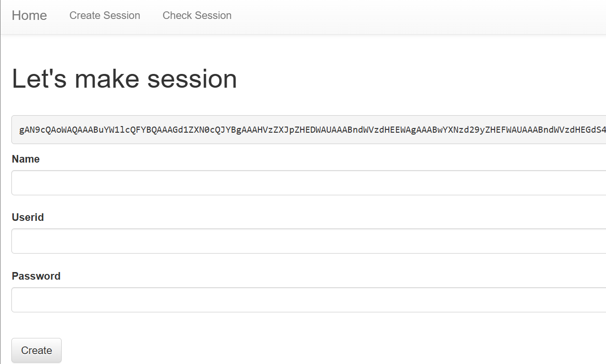Place cursor in the text box under Name
606x364 pixels.
pyautogui.click(x=309, y=182)
